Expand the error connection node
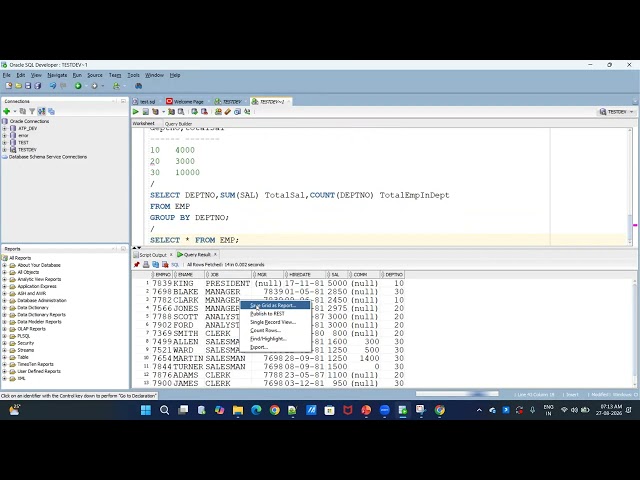The width and height of the screenshot is (640, 480). 4,136
